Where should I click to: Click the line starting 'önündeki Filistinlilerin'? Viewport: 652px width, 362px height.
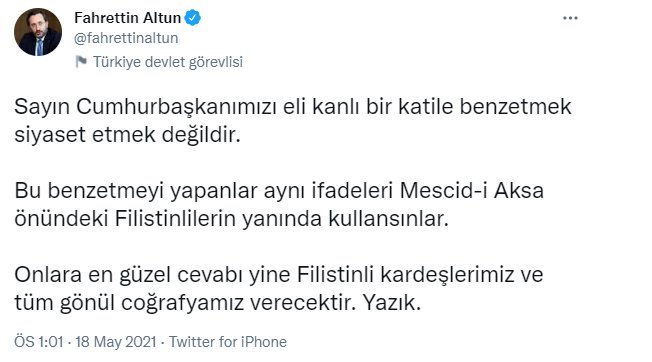tap(232, 219)
